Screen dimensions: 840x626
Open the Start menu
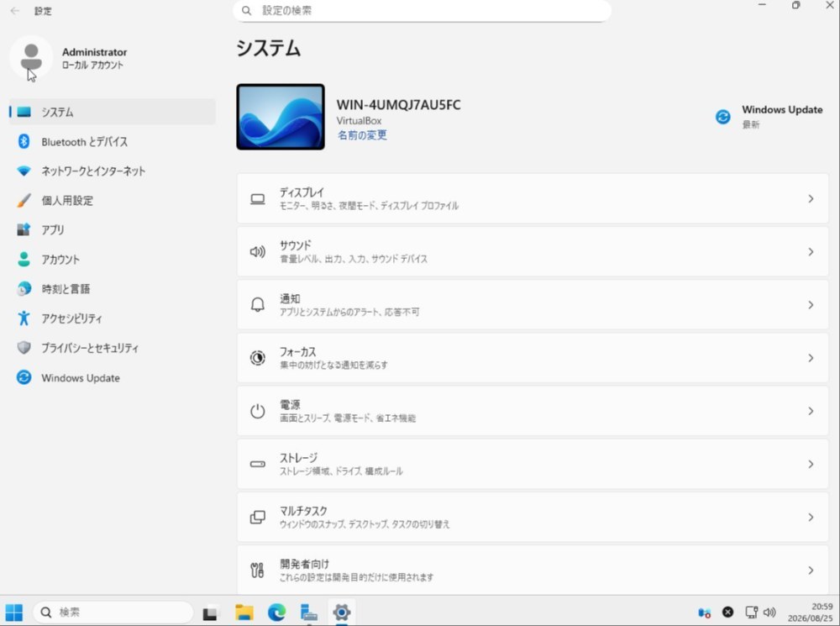tap(14, 612)
